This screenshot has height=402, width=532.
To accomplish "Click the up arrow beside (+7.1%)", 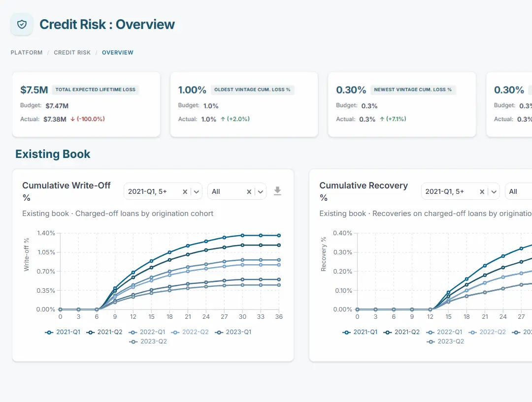I will point(382,119).
